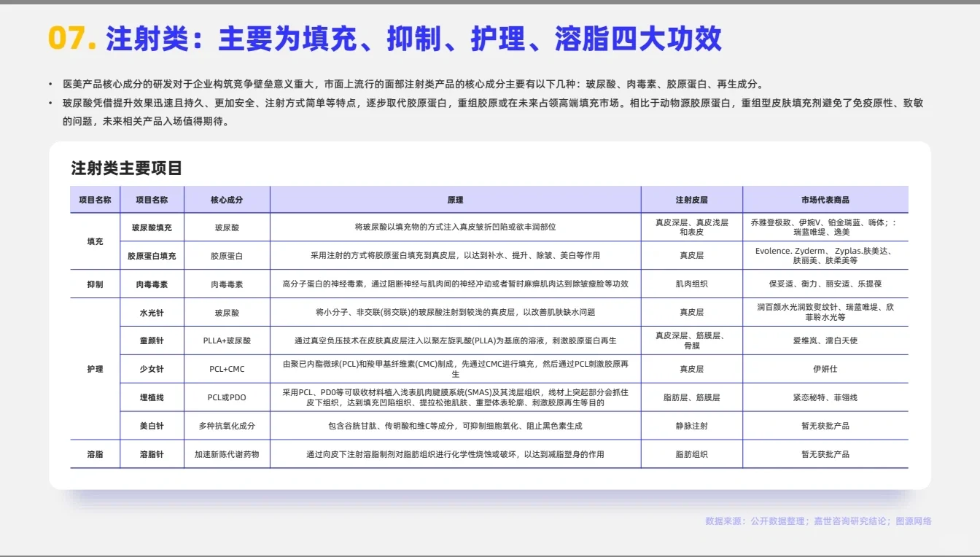Click the "埋植线" project cell
980x557 pixels.
pyautogui.click(x=152, y=397)
